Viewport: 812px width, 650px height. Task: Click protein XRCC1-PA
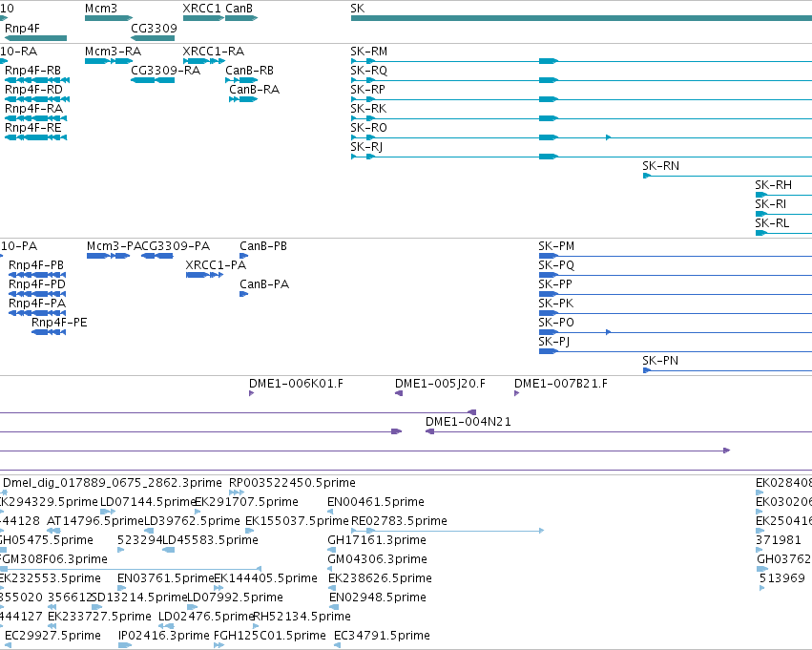tap(204, 275)
